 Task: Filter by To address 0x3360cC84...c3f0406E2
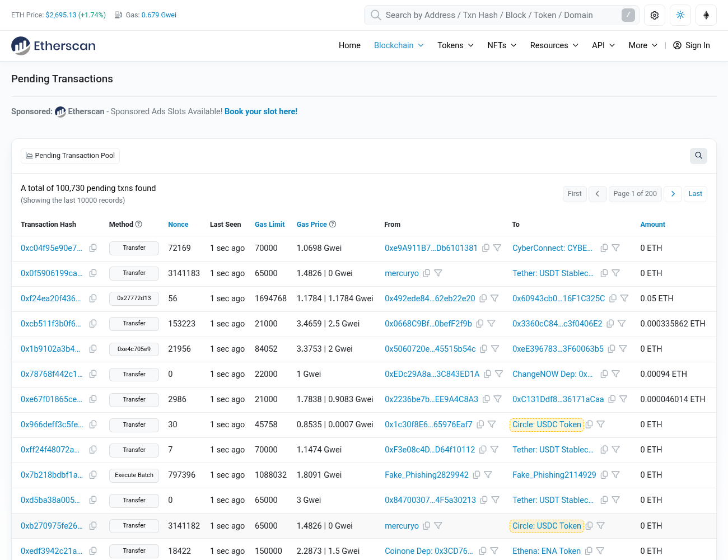622,324
